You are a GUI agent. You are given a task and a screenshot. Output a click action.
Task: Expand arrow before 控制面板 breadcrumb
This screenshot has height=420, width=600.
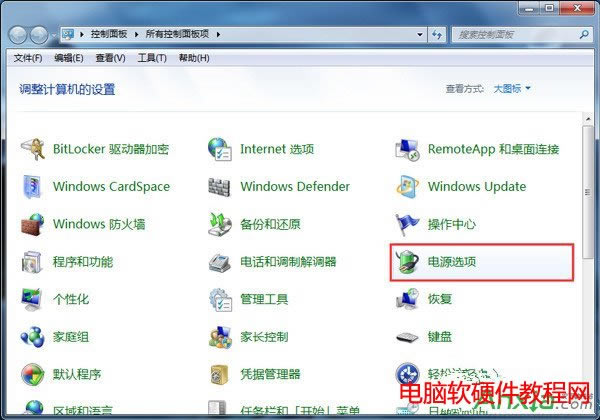click(82, 34)
